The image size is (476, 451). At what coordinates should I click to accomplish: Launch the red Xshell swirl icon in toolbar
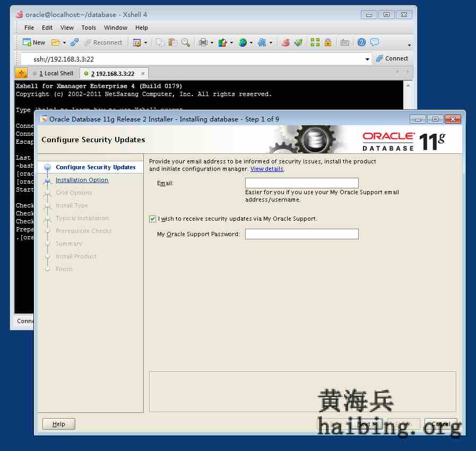(x=285, y=42)
